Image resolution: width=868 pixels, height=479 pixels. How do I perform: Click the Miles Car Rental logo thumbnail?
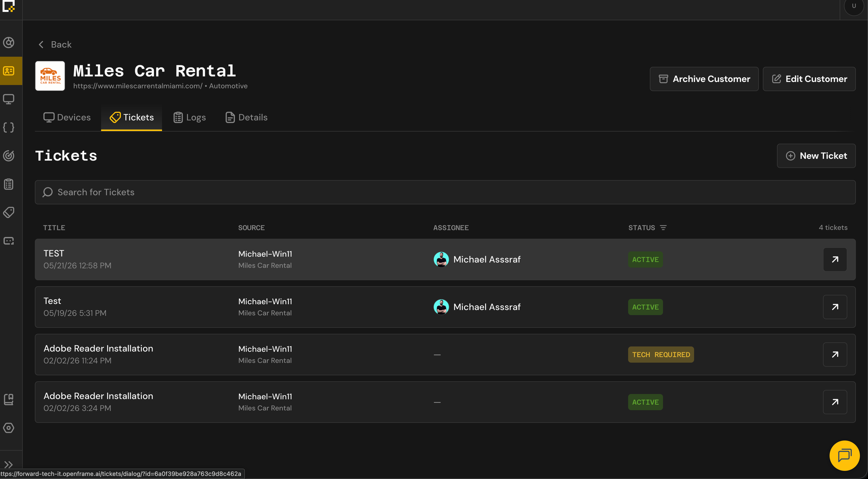pos(50,76)
